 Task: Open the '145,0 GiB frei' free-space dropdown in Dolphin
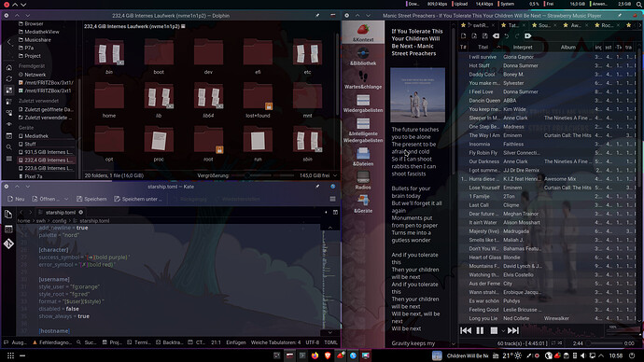[318, 175]
